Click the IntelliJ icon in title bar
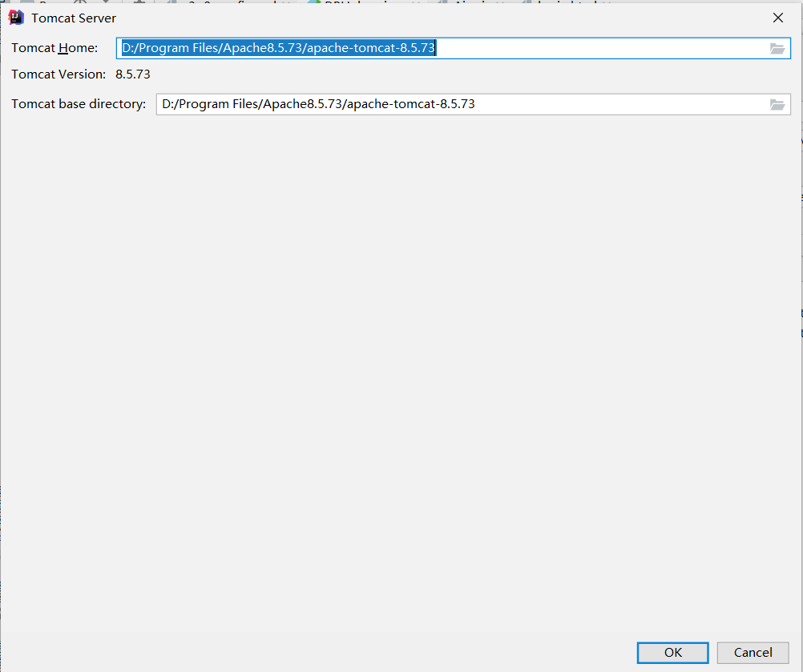Image resolution: width=803 pixels, height=672 pixels. [x=16, y=18]
